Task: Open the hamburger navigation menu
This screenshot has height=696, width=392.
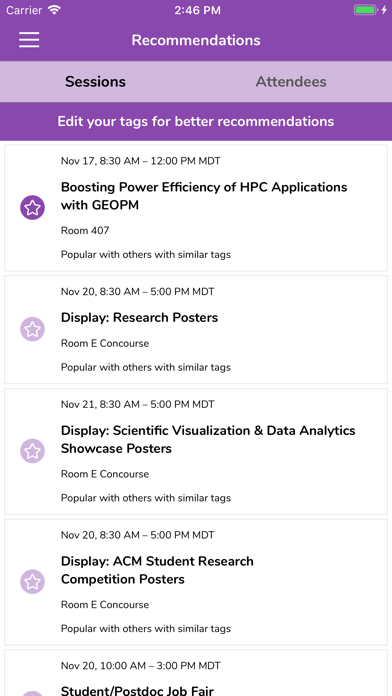Action: pos(29,40)
